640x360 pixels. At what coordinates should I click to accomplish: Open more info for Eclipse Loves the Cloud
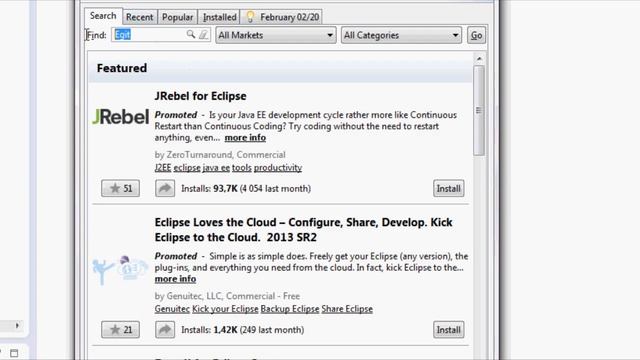(x=176, y=279)
